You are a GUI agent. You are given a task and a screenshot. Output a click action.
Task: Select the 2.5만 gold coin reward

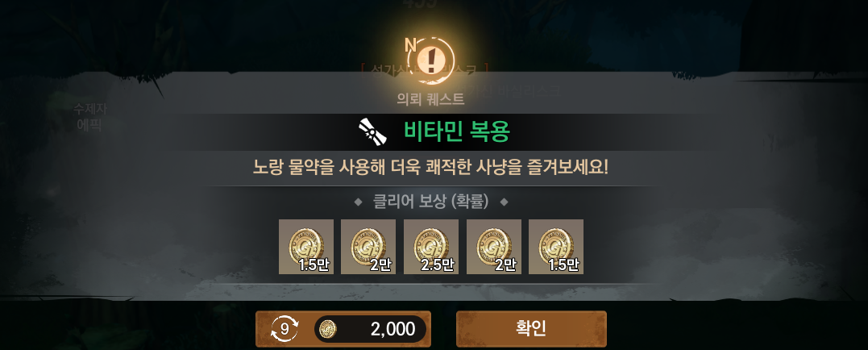pyautogui.click(x=430, y=247)
